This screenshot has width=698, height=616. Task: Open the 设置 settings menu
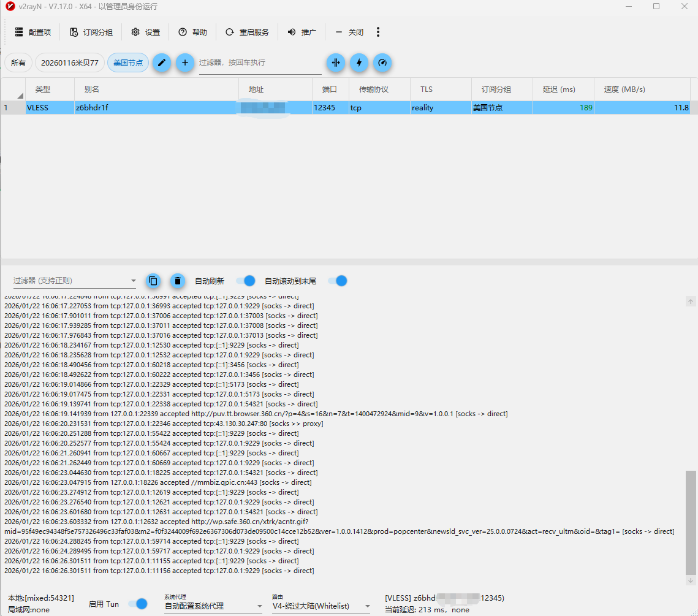146,32
